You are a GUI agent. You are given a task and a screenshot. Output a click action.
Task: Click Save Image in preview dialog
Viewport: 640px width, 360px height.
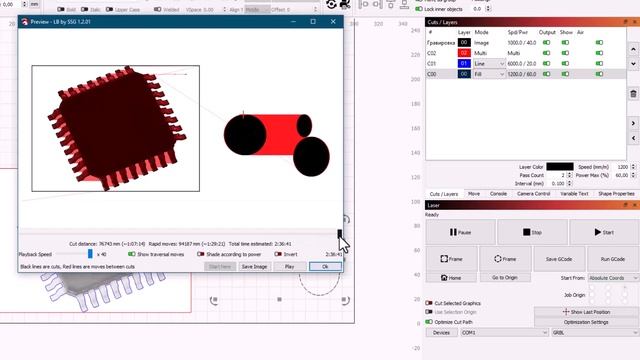tap(254, 267)
